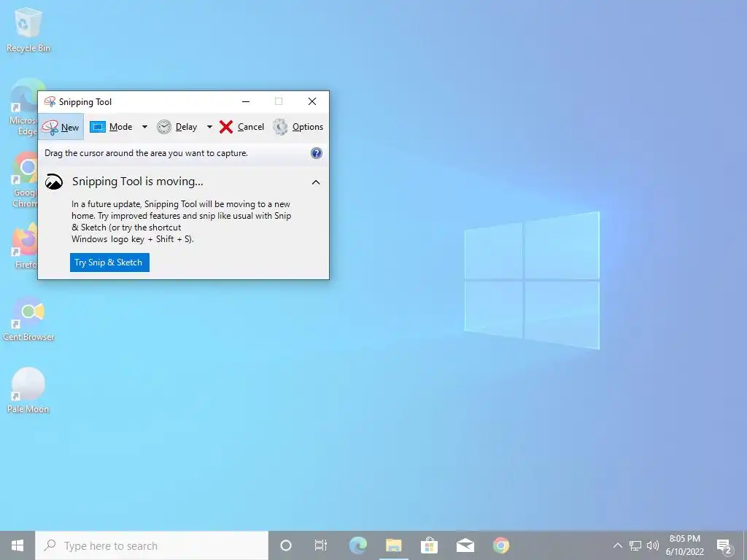Click the Snip & Sketch logo icon
Image resolution: width=747 pixels, height=560 pixels.
tap(54, 182)
